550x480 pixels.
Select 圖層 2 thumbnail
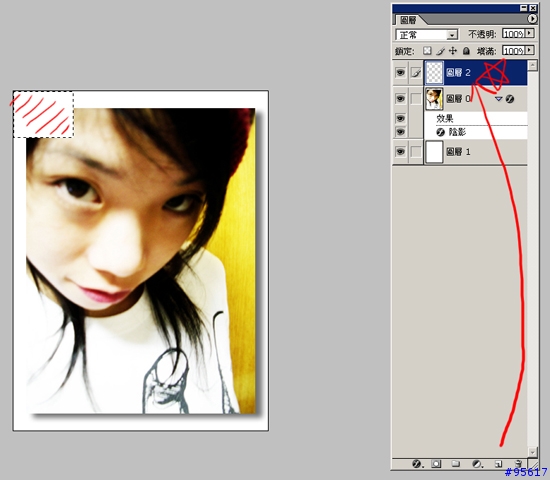coord(434,73)
